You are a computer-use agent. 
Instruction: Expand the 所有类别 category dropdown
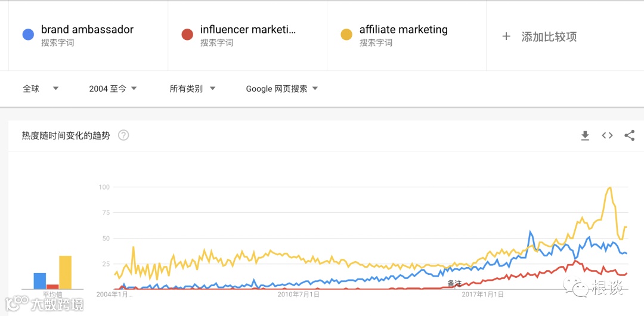coord(192,89)
